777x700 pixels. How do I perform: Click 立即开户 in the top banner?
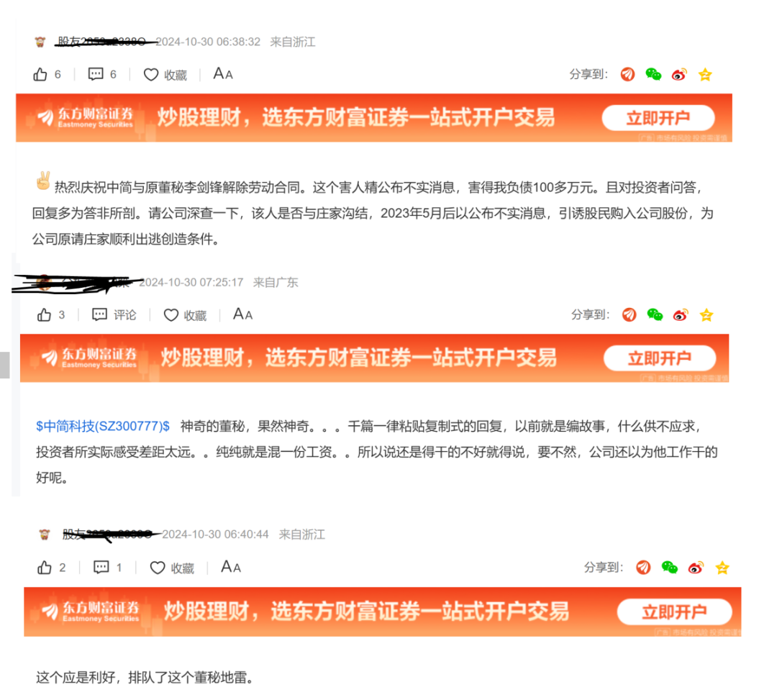[x=658, y=118]
